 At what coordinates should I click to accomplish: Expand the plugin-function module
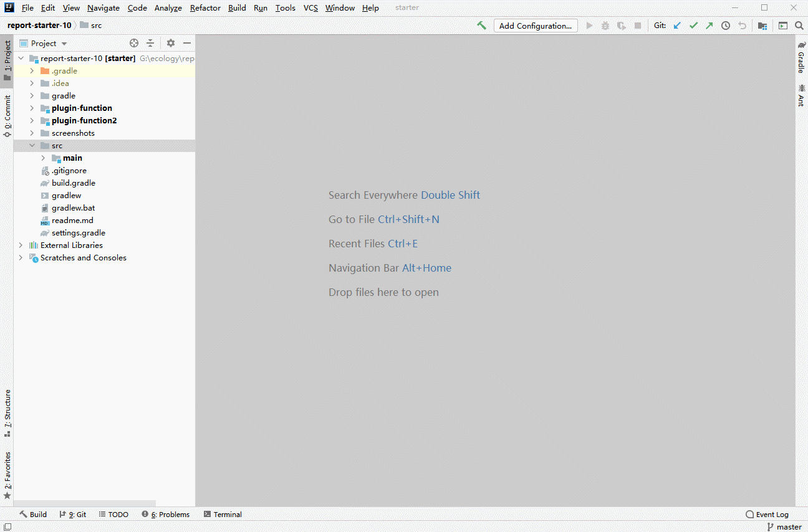point(32,108)
